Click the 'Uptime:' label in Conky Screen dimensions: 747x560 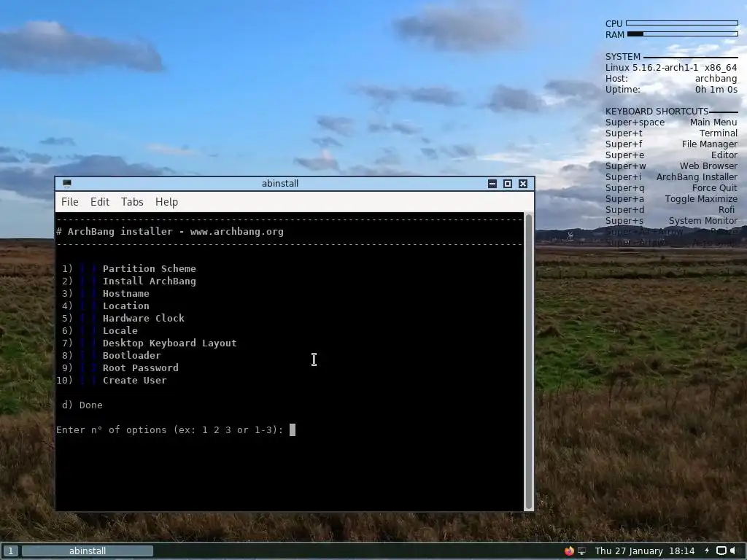[x=623, y=90]
